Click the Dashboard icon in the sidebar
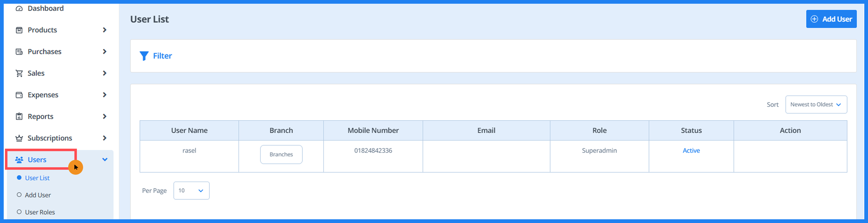The image size is (868, 223). pos(19,8)
